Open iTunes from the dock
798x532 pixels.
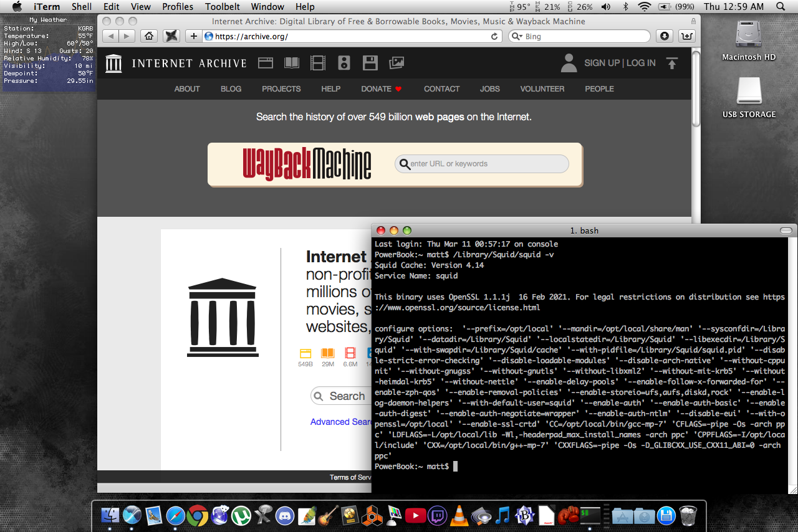coord(502,515)
